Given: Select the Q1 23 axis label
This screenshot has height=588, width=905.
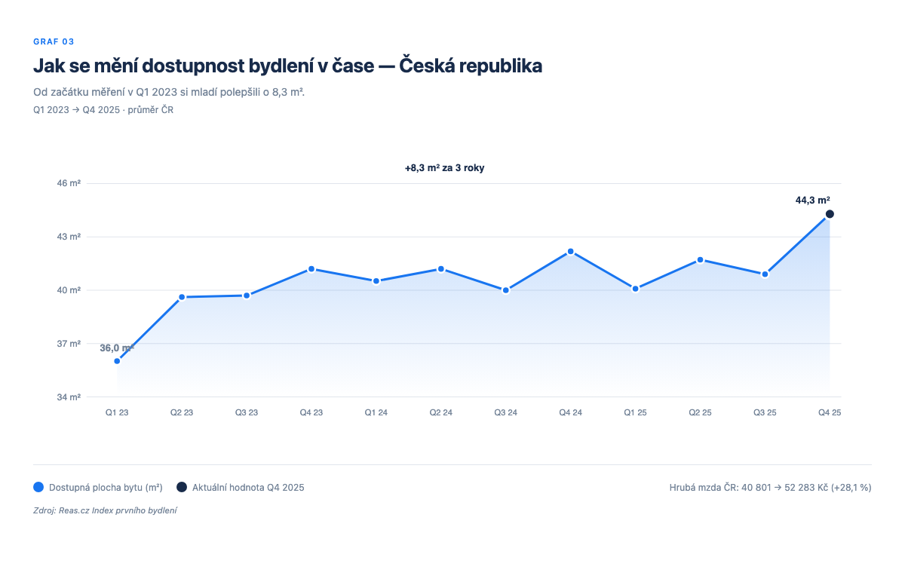Looking at the screenshot, I should 116,412.
